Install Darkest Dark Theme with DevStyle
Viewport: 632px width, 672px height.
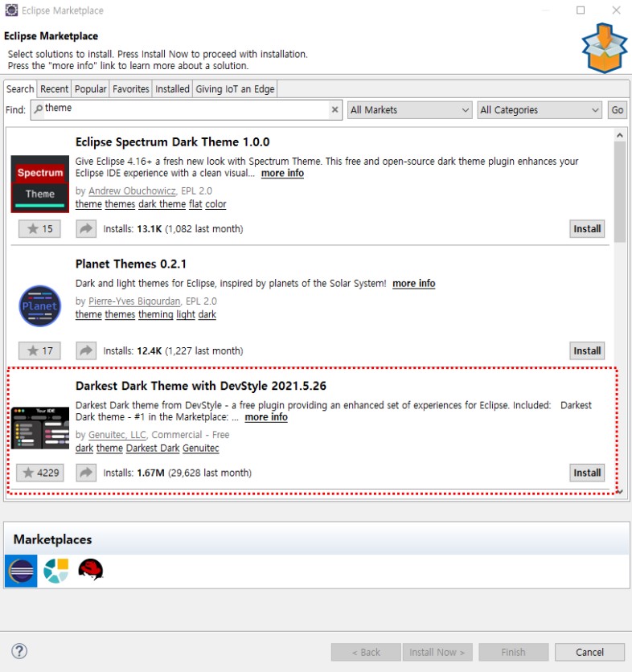coord(587,473)
